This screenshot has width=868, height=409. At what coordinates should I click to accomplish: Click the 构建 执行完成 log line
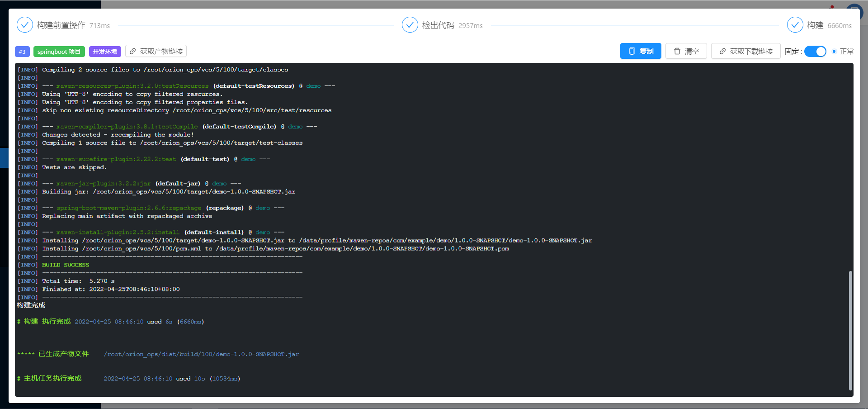pyautogui.click(x=111, y=322)
